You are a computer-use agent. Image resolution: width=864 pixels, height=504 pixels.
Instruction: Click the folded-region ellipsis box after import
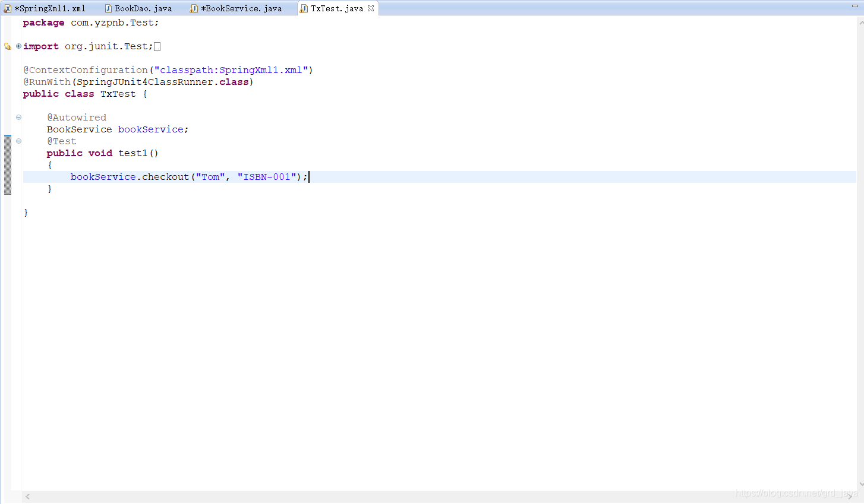pyautogui.click(x=157, y=46)
